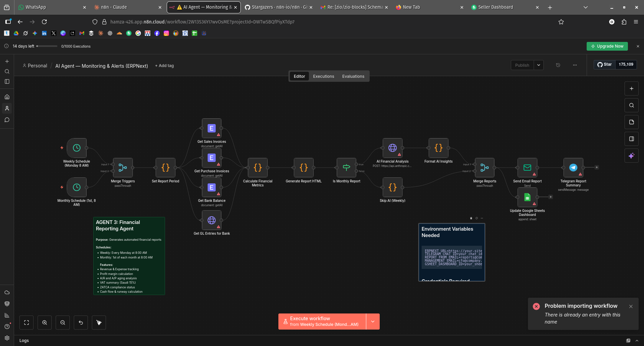Select the Is Monthly Report node
The height and width of the screenshot is (346, 644).
coord(346,168)
